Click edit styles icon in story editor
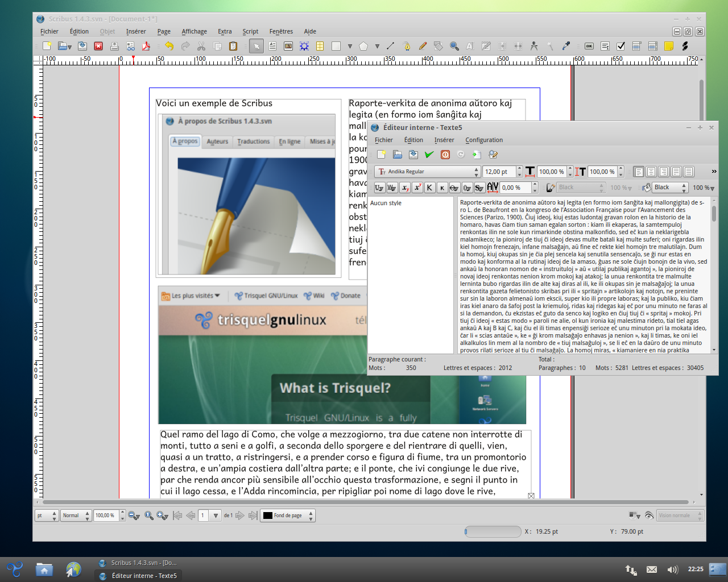The height and width of the screenshot is (582, 728). (x=493, y=154)
